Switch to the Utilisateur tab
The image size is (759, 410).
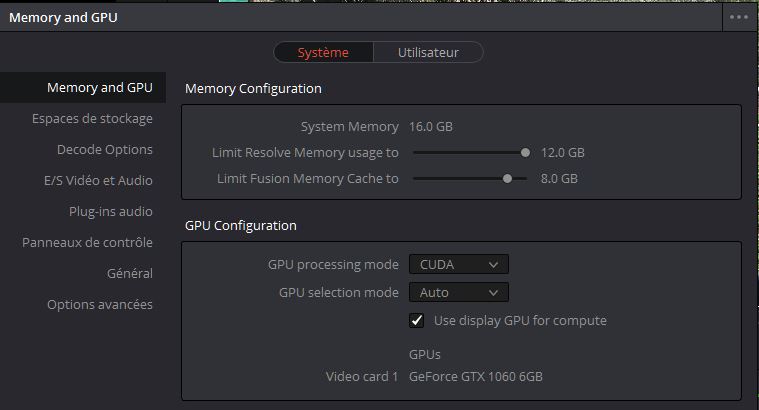(x=428, y=52)
